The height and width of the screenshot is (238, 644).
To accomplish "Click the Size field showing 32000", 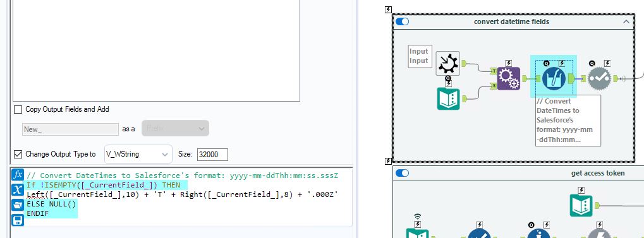I will pyautogui.click(x=212, y=155).
